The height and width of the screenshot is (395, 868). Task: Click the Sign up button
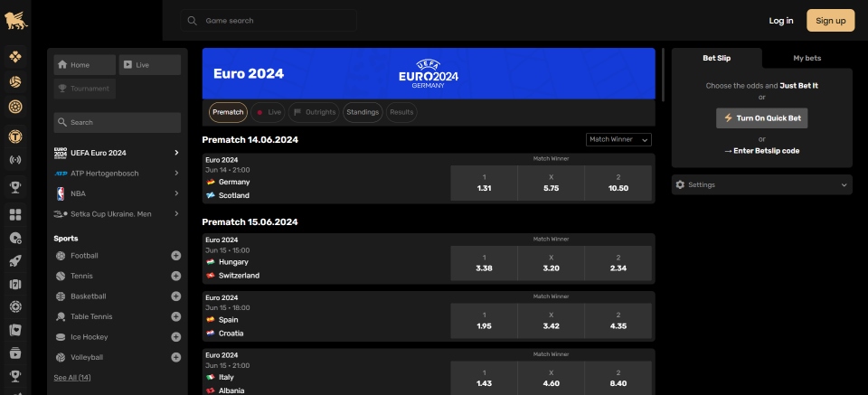(x=830, y=21)
